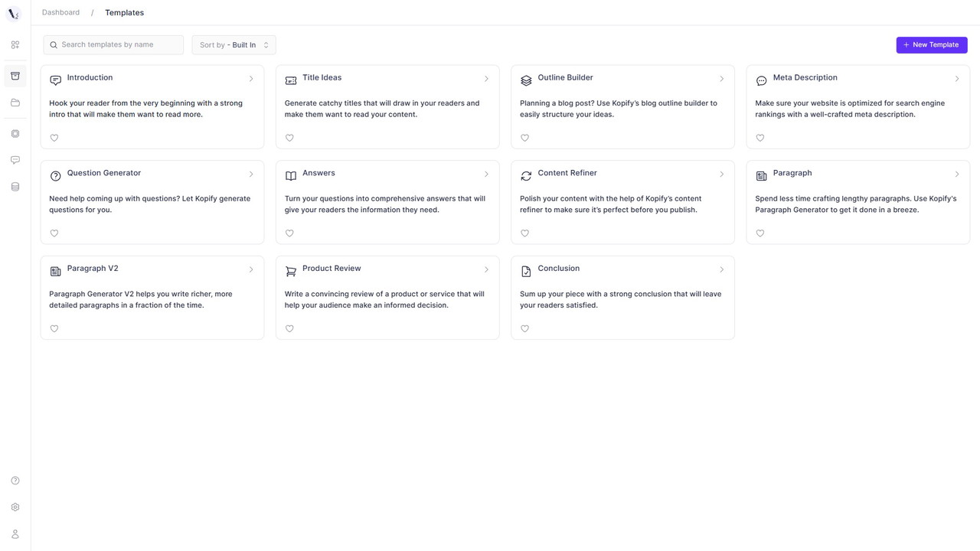Open the help question mark sidebar icon

[x=15, y=481]
